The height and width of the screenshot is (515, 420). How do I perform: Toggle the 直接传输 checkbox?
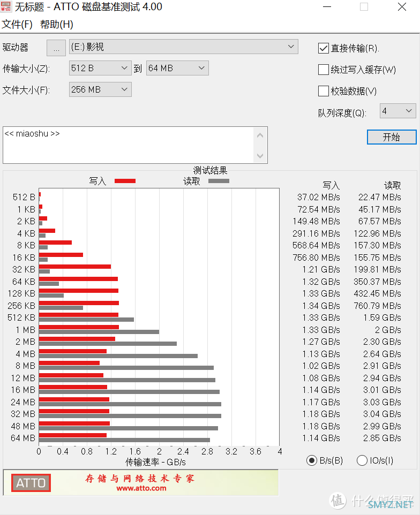click(x=324, y=48)
